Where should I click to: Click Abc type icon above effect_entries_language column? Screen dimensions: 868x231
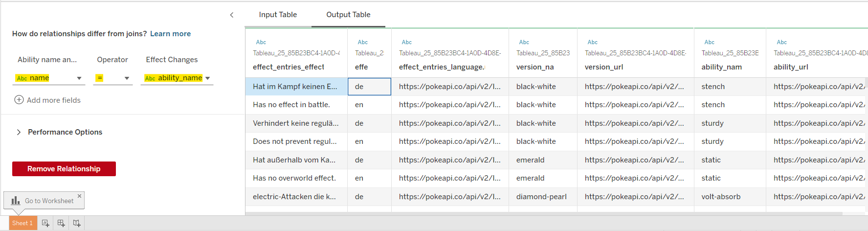[x=406, y=42]
